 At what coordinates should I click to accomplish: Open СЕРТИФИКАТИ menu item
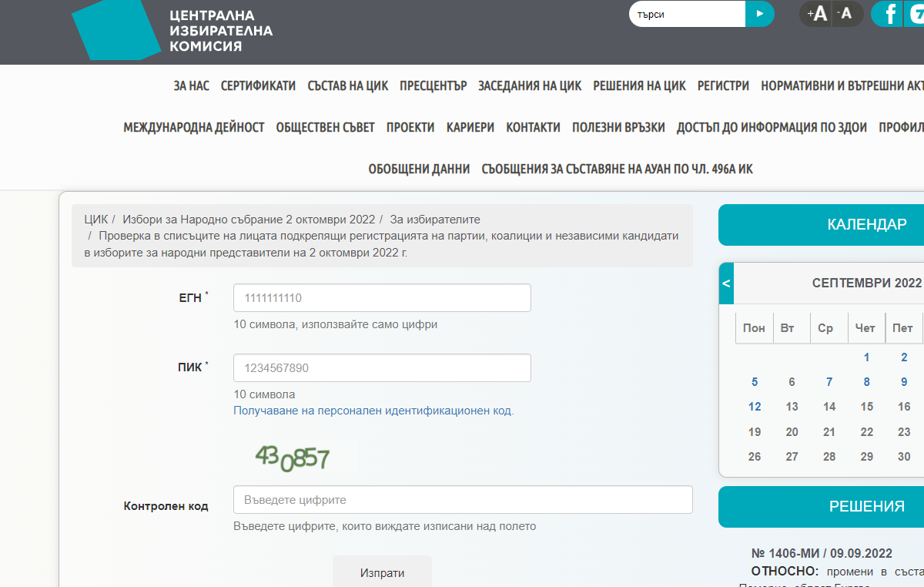258,86
